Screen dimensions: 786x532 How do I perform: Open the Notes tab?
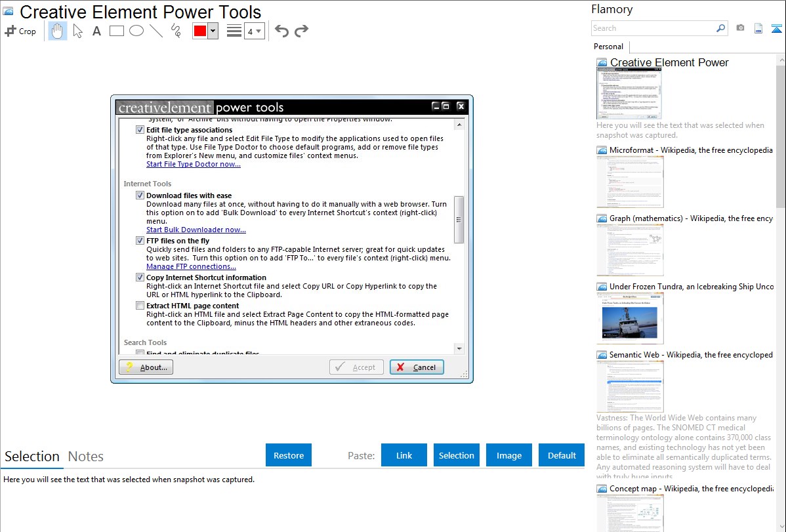pyautogui.click(x=86, y=457)
